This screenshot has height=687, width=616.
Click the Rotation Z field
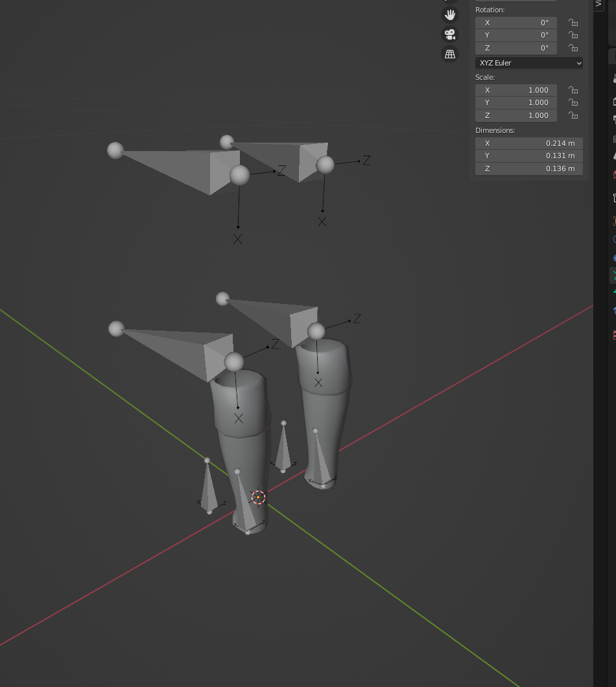point(516,48)
